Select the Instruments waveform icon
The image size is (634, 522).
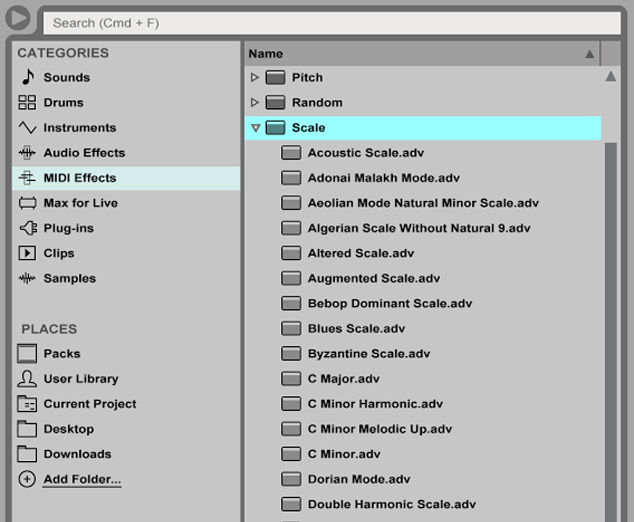tap(27, 128)
